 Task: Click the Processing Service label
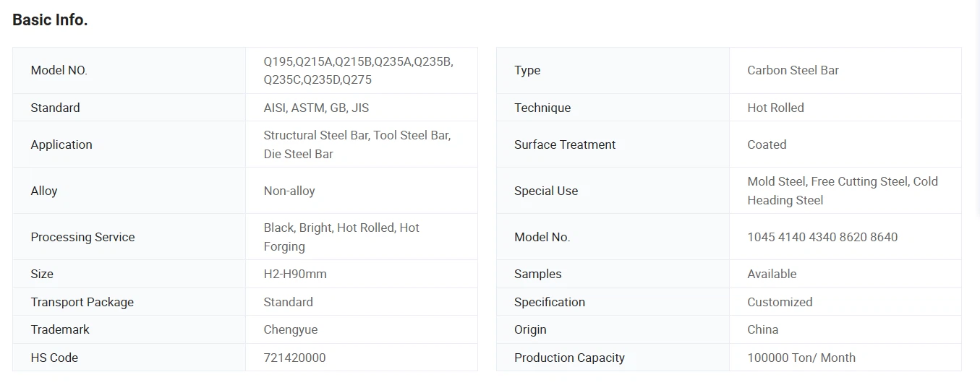[x=82, y=237]
